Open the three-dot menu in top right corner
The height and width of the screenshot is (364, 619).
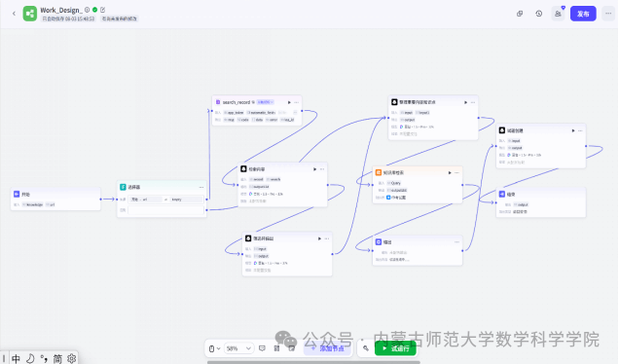point(608,14)
